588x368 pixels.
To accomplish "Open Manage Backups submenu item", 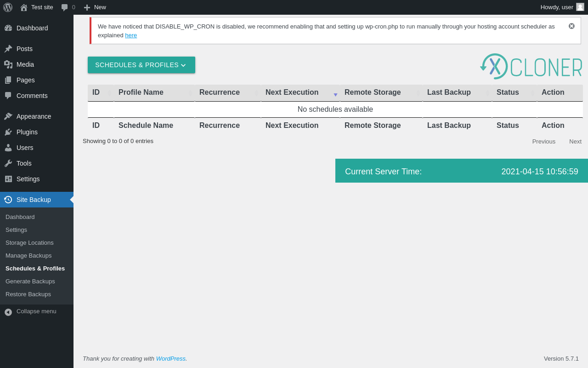I will point(28,255).
